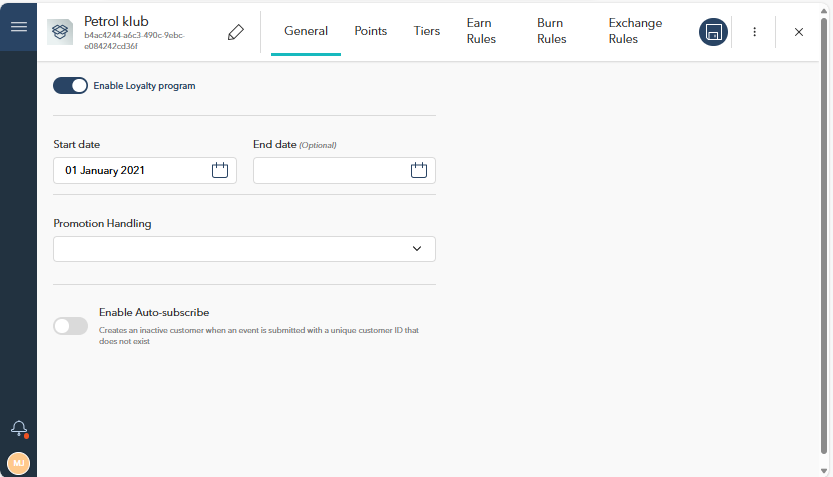833x477 pixels.
Task: Click the Start date field showing 01 January 2021
Action: 144,171
